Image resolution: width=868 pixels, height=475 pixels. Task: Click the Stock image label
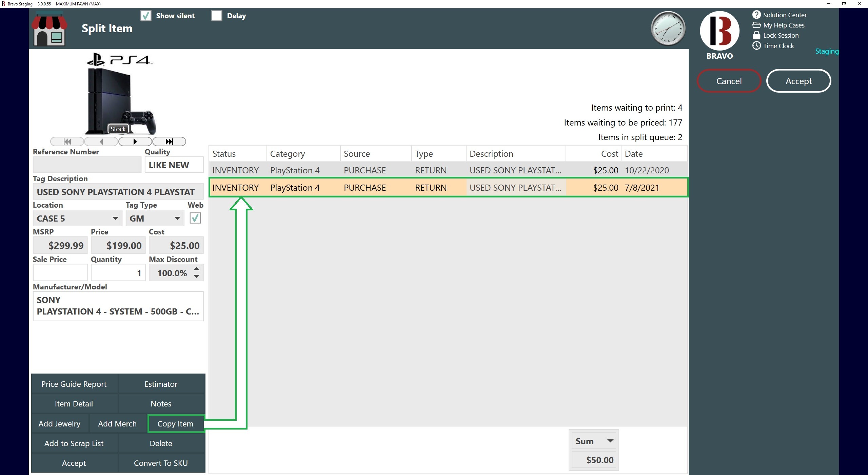click(118, 129)
